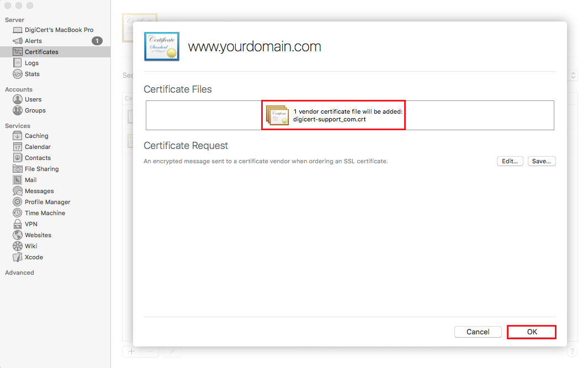Select the Certificates sidebar icon
588x368 pixels.
[x=18, y=52]
